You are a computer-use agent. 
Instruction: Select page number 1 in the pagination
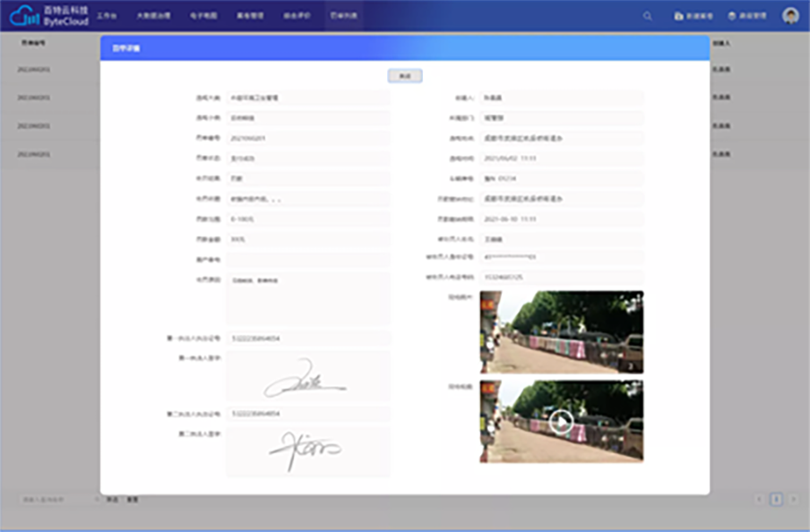click(776, 499)
